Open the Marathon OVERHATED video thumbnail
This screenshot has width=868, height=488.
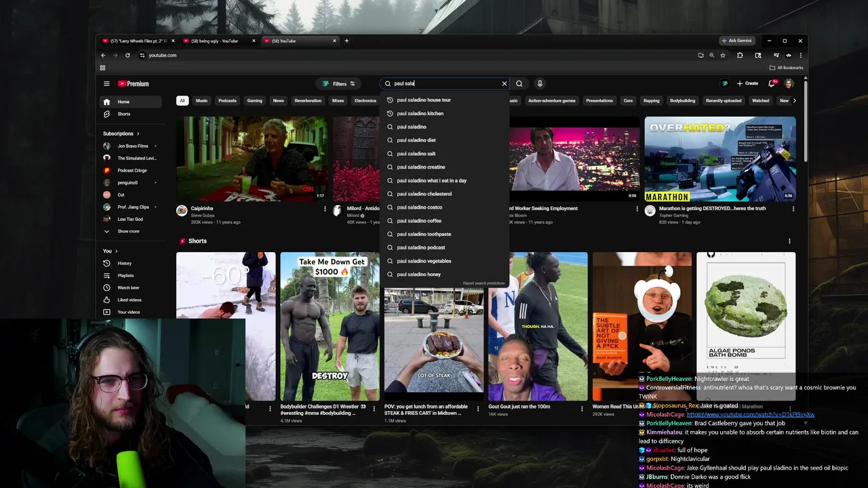(x=720, y=159)
